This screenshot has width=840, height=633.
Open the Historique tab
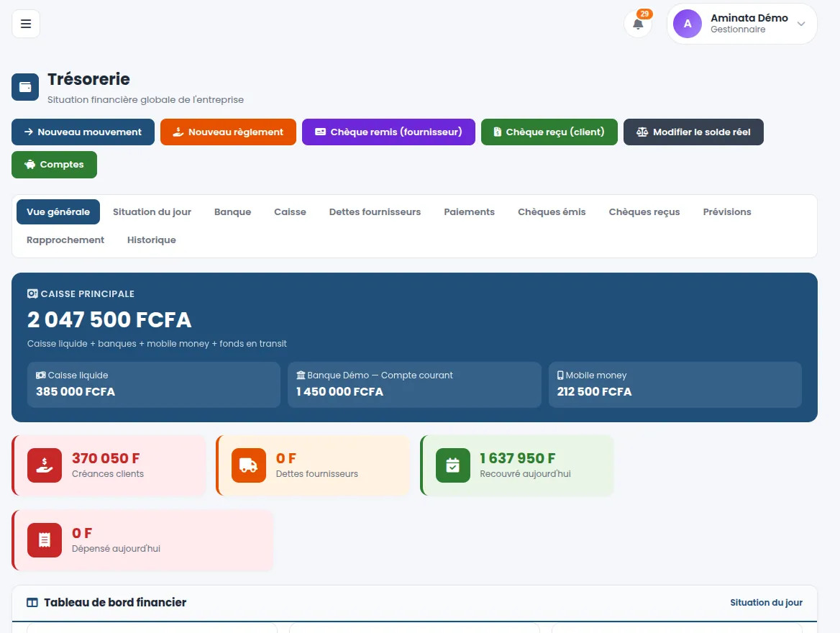152,240
